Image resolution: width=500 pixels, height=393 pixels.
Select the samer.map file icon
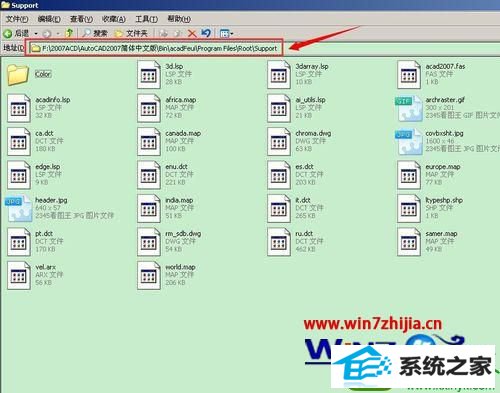[x=409, y=242]
